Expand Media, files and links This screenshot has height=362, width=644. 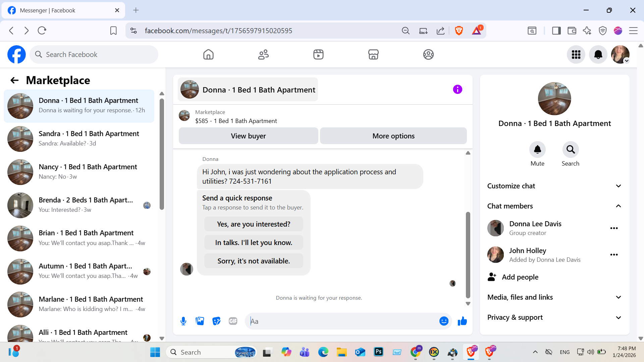(554, 297)
